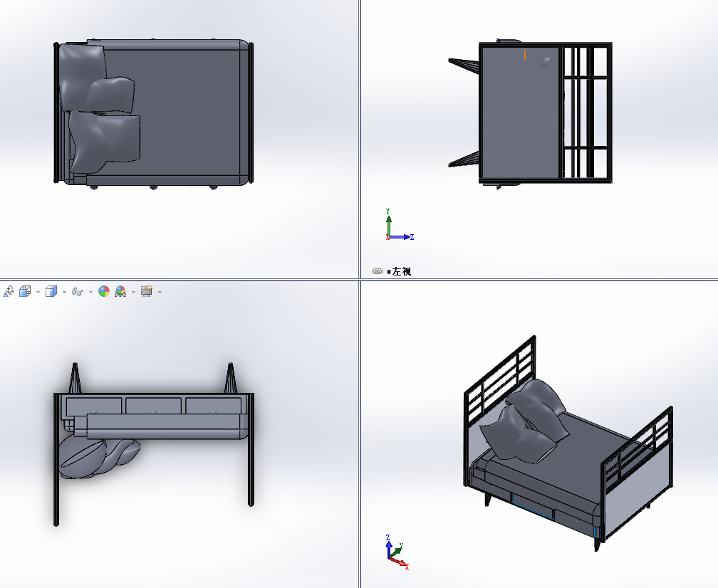Screen dimensions: 718x588
Task: Open the Display Style dropdown arrow
Action: click(64, 292)
